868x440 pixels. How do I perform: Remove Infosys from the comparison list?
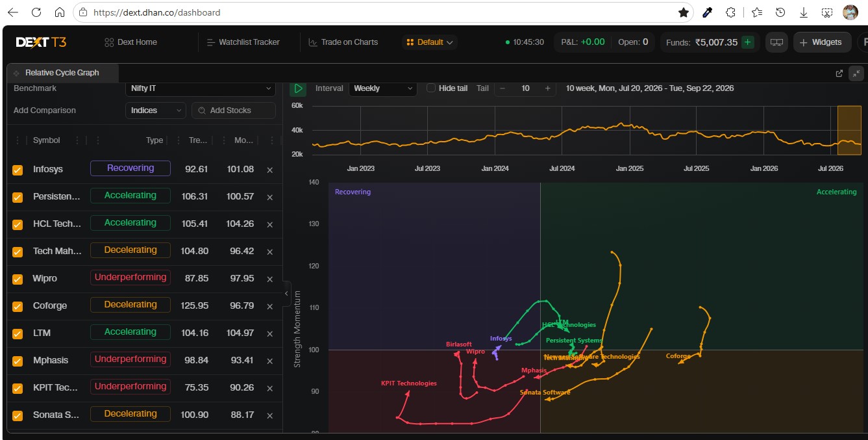pyautogui.click(x=270, y=170)
